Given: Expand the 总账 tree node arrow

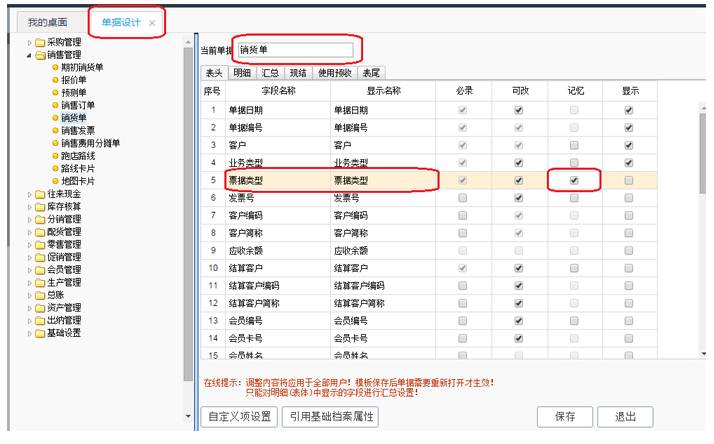Looking at the screenshot, I should tap(30, 296).
